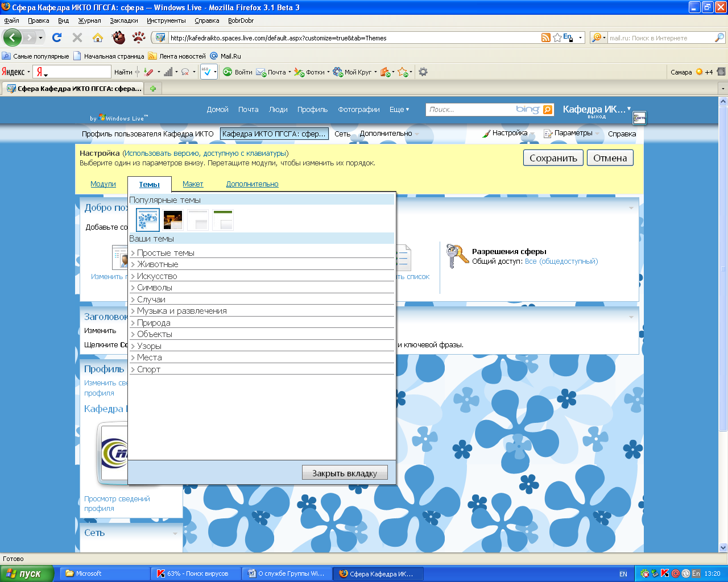Expand the Простые темы category
Image resolution: width=728 pixels, height=582 pixels.
click(x=262, y=253)
